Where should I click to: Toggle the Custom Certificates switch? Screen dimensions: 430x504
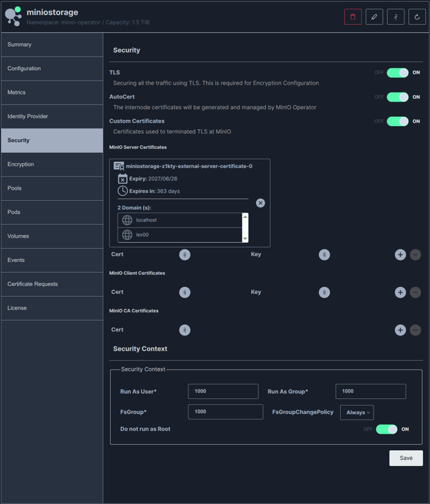coord(398,121)
